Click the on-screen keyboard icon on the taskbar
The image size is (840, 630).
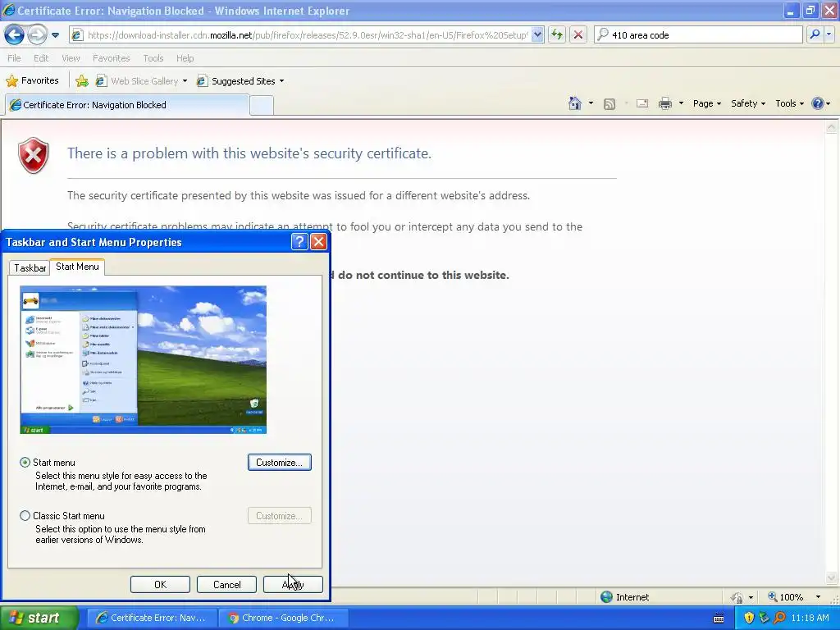[719, 619]
